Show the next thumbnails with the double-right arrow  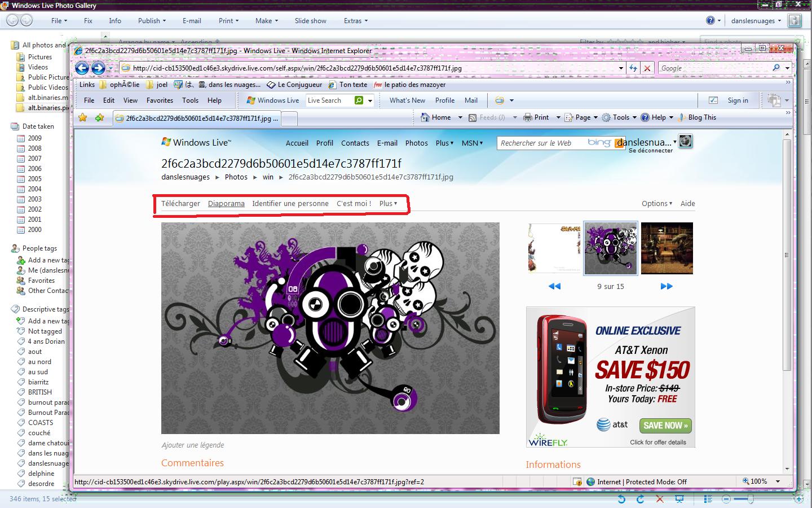point(667,286)
